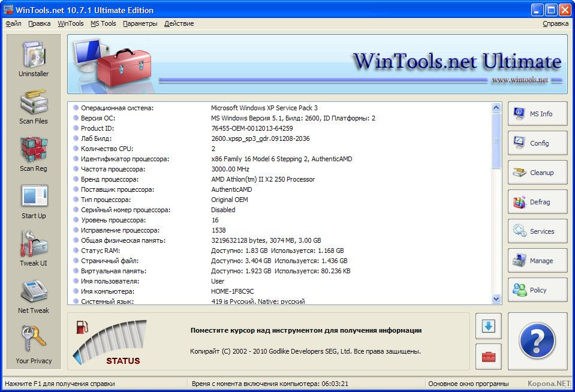The height and width of the screenshot is (392, 575).
Task: Open the Net Tweak tool
Action: tap(34, 296)
